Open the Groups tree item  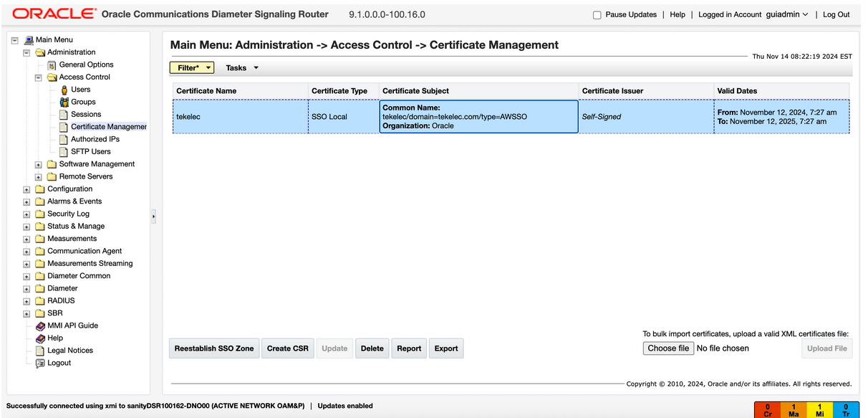tap(83, 102)
